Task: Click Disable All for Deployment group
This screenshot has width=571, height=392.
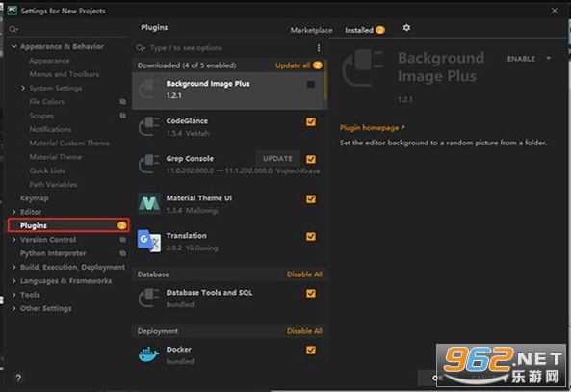Action: 305,331
